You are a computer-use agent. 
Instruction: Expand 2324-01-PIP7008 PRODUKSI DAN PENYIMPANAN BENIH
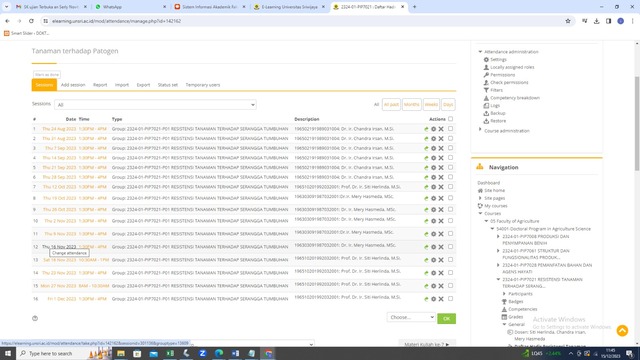[x=498, y=236]
